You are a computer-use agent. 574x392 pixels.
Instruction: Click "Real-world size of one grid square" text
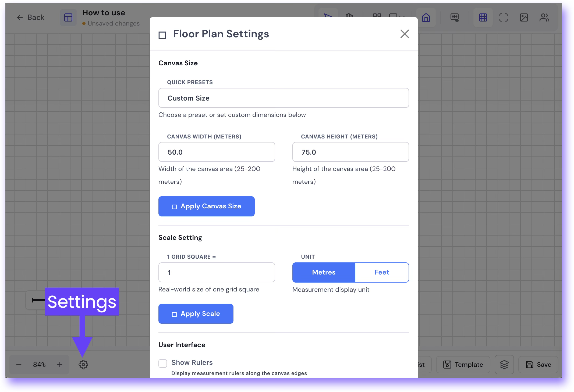[x=209, y=289]
